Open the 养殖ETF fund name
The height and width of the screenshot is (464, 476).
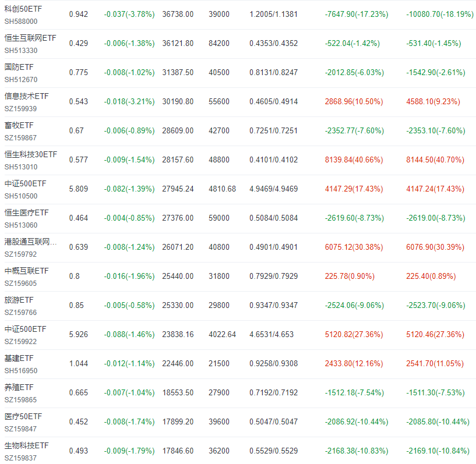tap(19, 388)
